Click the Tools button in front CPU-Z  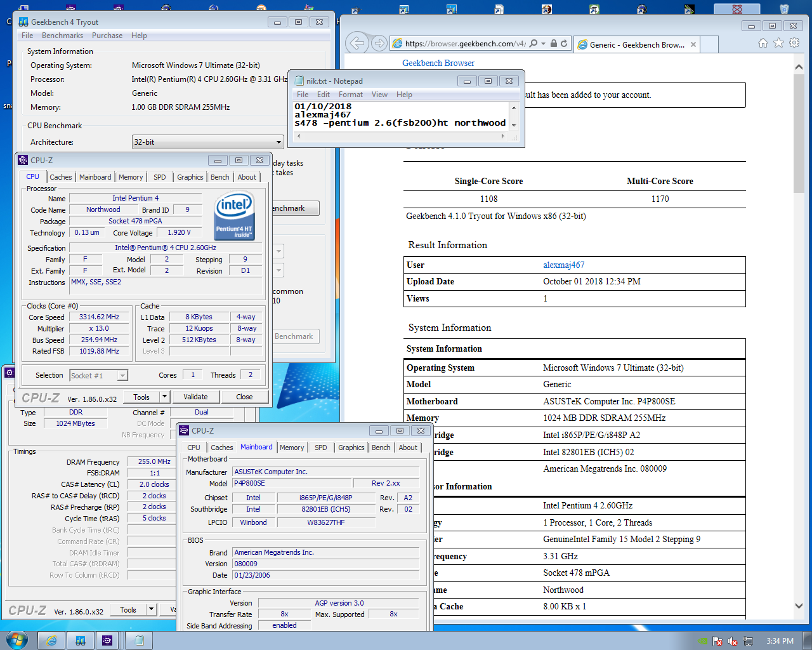click(x=141, y=397)
